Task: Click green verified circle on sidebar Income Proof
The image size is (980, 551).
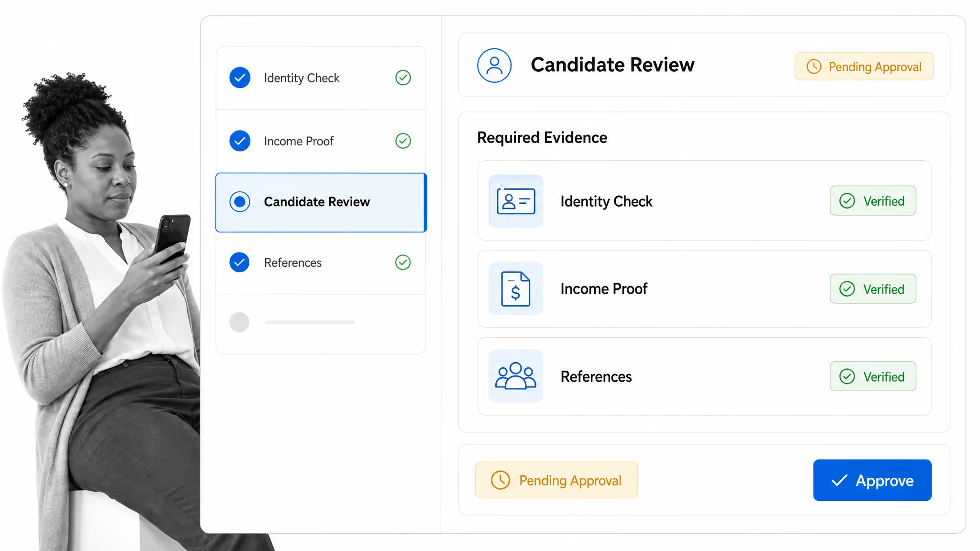Action: pos(403,141)
